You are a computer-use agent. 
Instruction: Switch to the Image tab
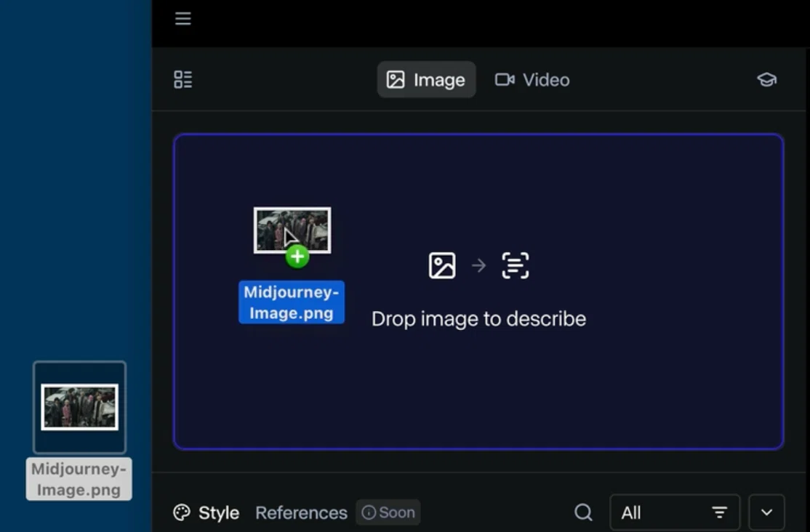(x=426, y=79)
